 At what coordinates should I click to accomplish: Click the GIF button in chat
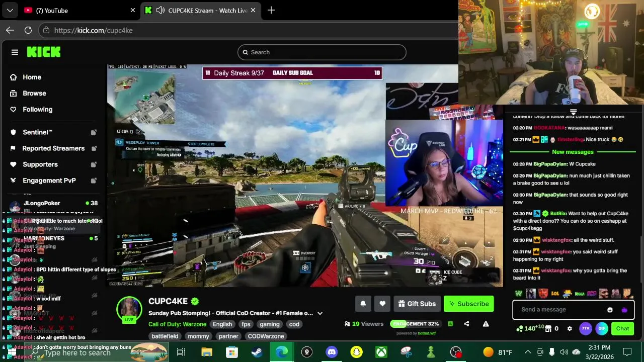602,328
